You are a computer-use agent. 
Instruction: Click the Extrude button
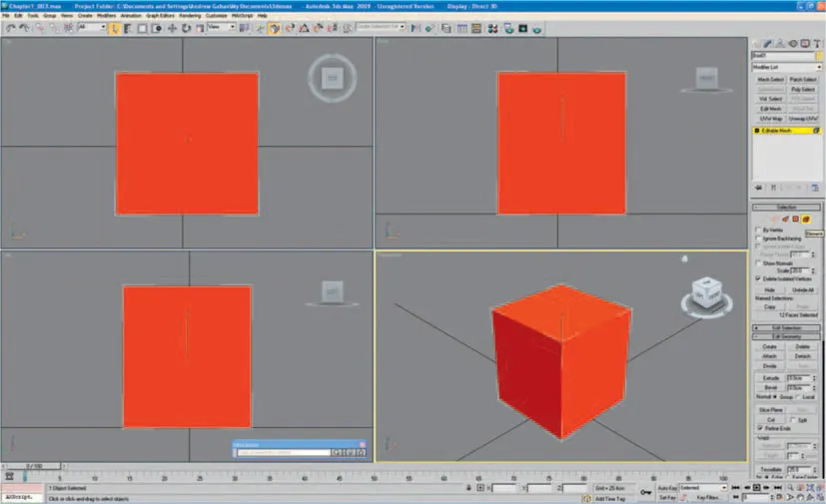pyautogui.click(x=769, y=378)
